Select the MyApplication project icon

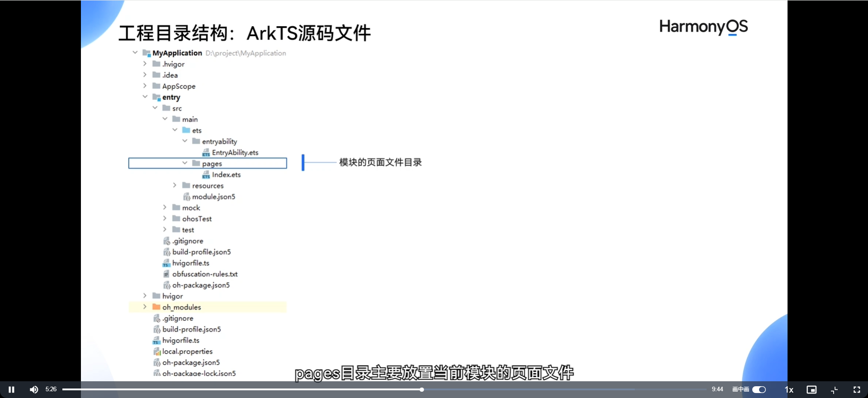tap(146, 53)
